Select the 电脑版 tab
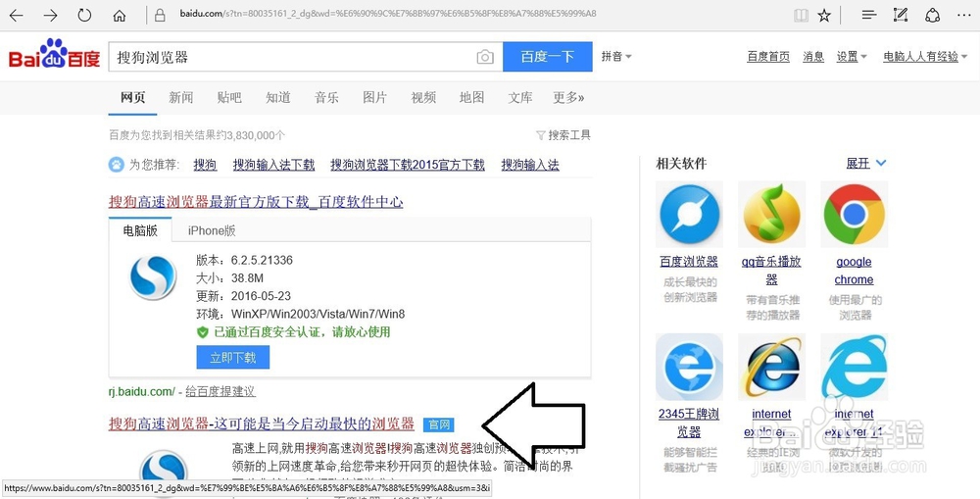 tap(140, 230)
